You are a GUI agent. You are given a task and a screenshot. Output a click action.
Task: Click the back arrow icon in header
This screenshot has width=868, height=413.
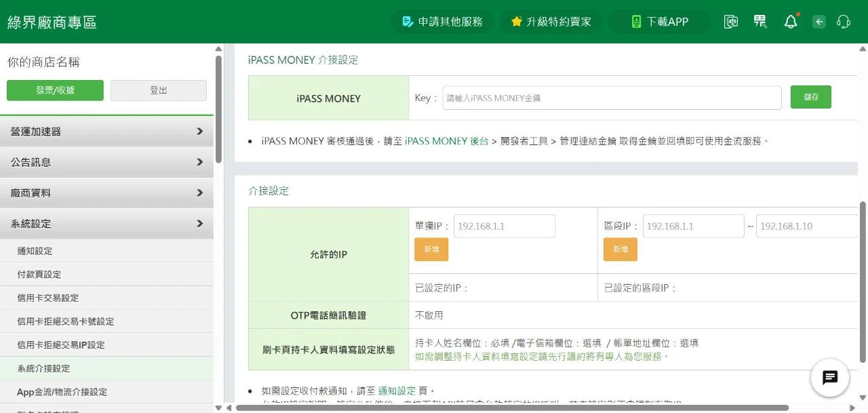point(819,22)
